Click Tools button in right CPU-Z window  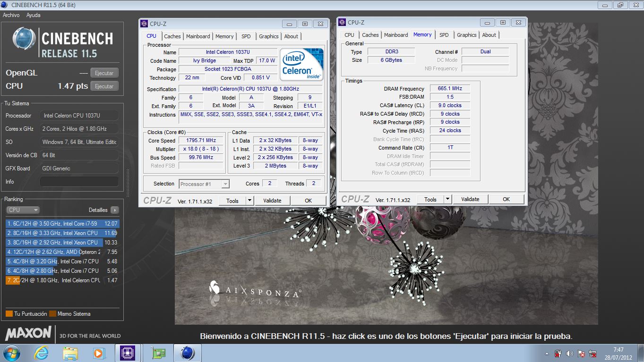pyautogui.click(x=430, y=199)
